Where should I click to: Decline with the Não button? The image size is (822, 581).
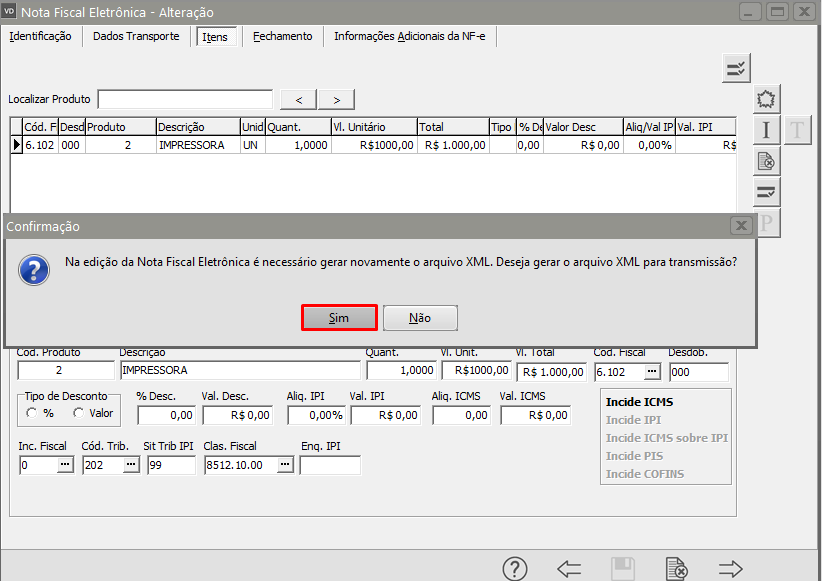pos(420,318)
